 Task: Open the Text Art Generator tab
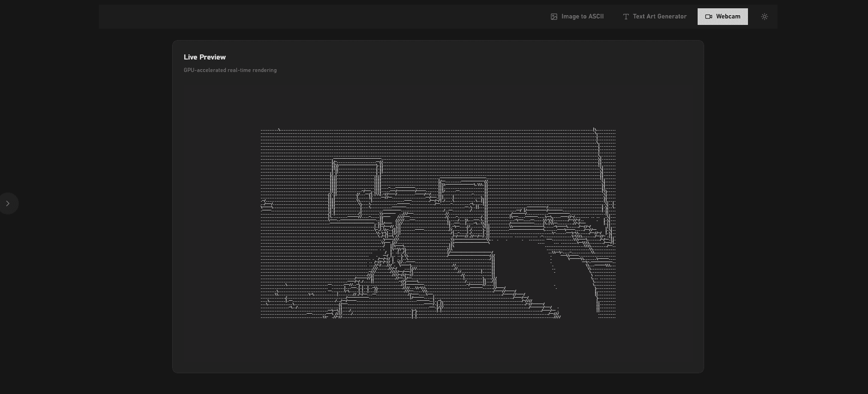659,17
